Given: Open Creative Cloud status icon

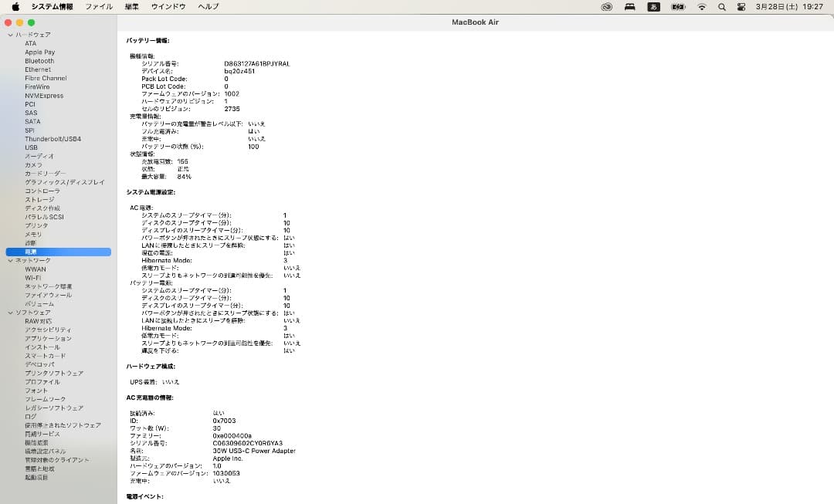Looking at the screenshot, I should [606, 7].
